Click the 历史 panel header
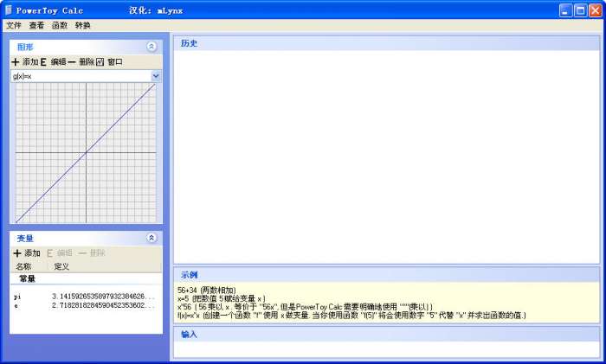The image size is (606, 364). tap(386, 43)
